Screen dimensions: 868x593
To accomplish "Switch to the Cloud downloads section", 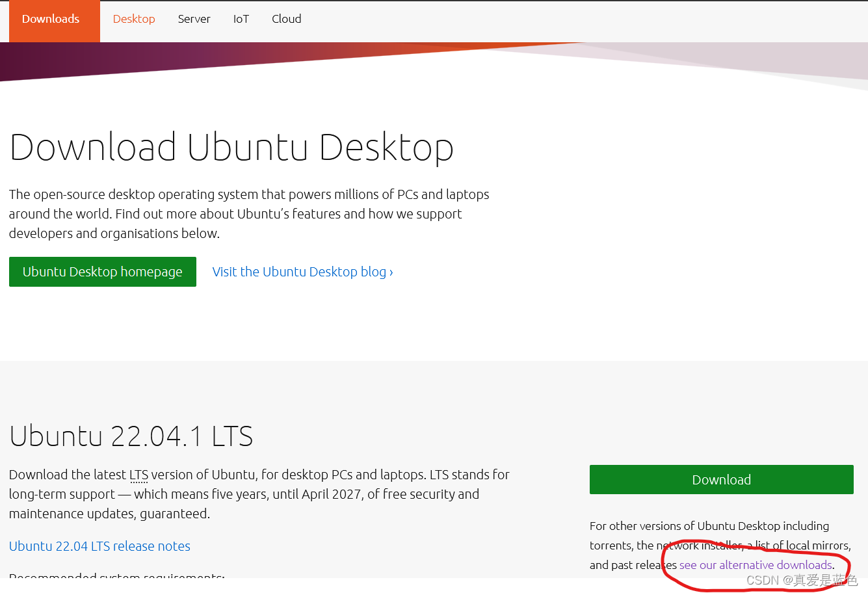I will pos(287,19).
